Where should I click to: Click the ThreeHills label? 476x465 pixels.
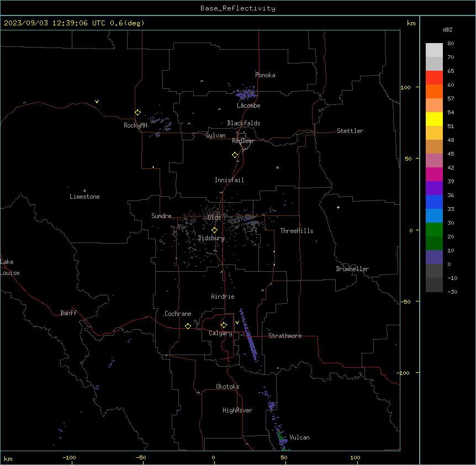297,231
